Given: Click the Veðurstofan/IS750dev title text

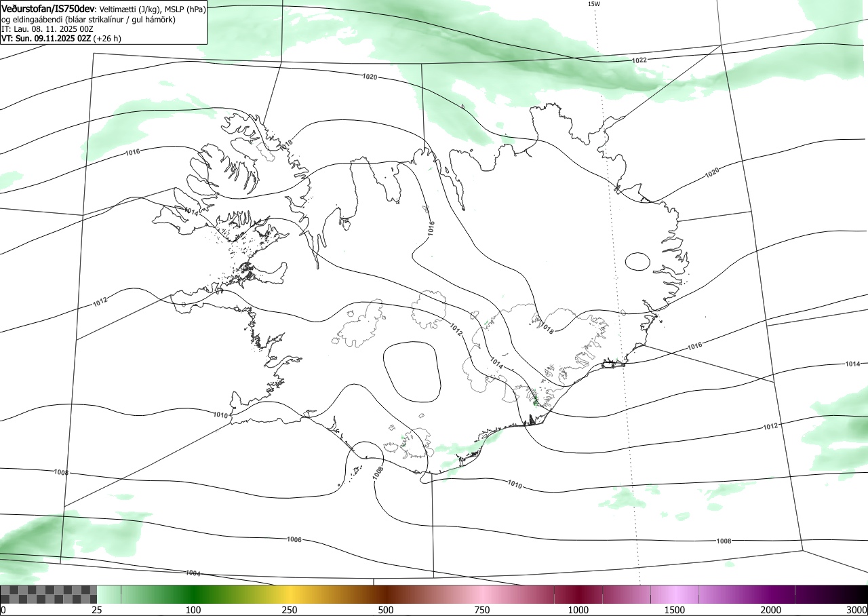Looking at the screenshot, I should point(49,9).
